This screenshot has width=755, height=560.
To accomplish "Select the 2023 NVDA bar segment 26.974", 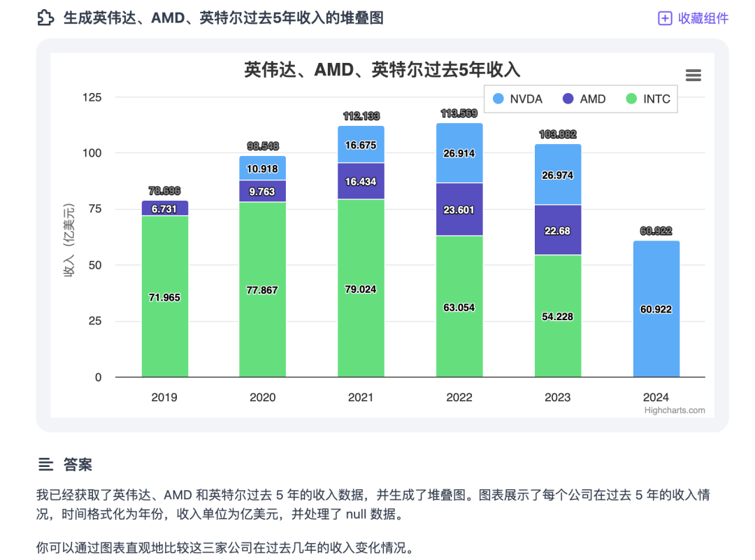I will pos(558,175).
